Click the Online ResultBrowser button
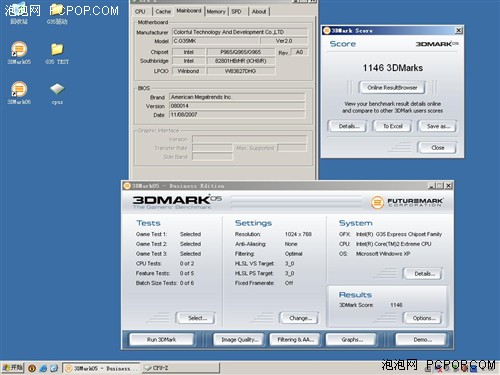 point(392,88)
